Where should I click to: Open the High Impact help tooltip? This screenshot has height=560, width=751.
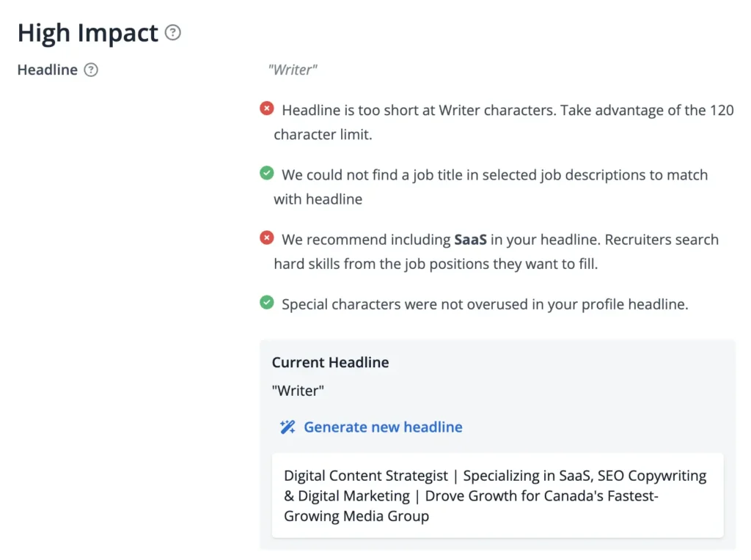(172, 32)
